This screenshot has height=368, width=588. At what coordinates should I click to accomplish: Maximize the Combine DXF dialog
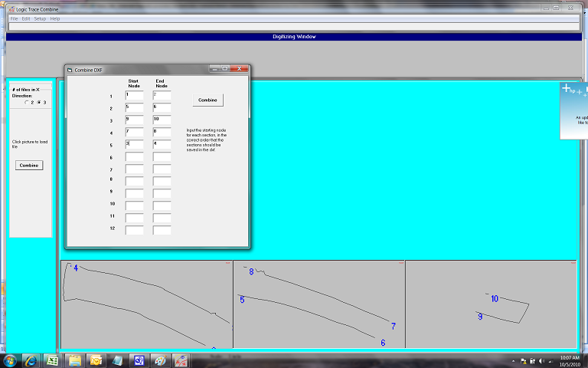[x=225, y=68]
